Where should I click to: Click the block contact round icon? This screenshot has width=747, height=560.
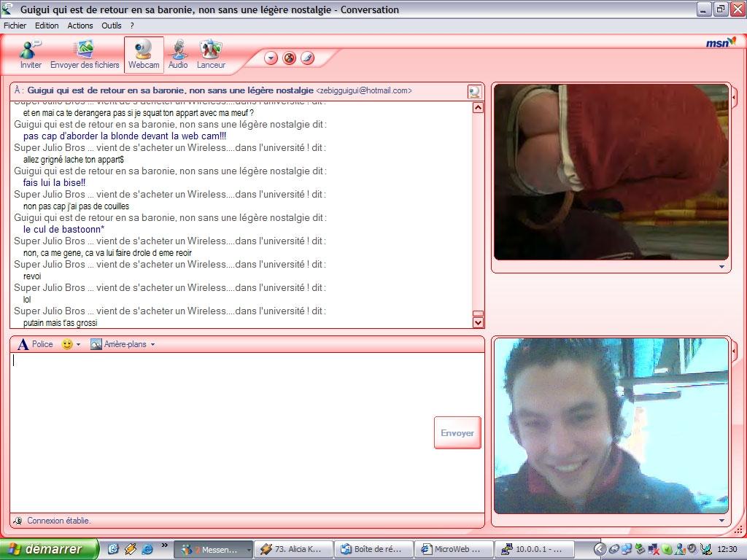click(x=289, y=58)
